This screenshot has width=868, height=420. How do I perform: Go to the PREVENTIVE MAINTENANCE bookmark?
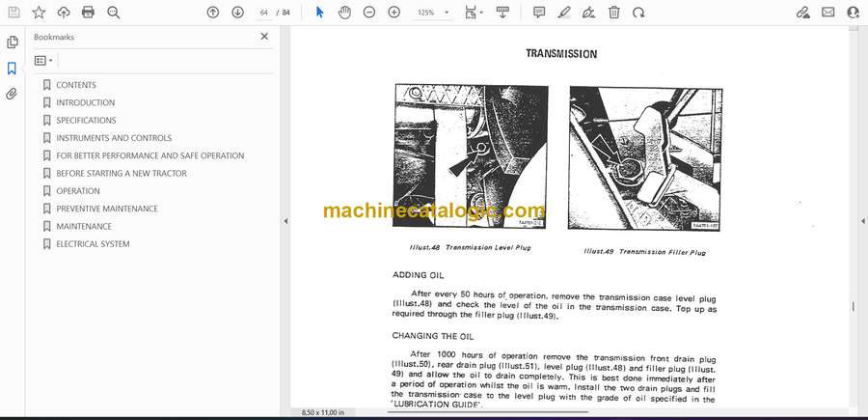click(107, 209)
